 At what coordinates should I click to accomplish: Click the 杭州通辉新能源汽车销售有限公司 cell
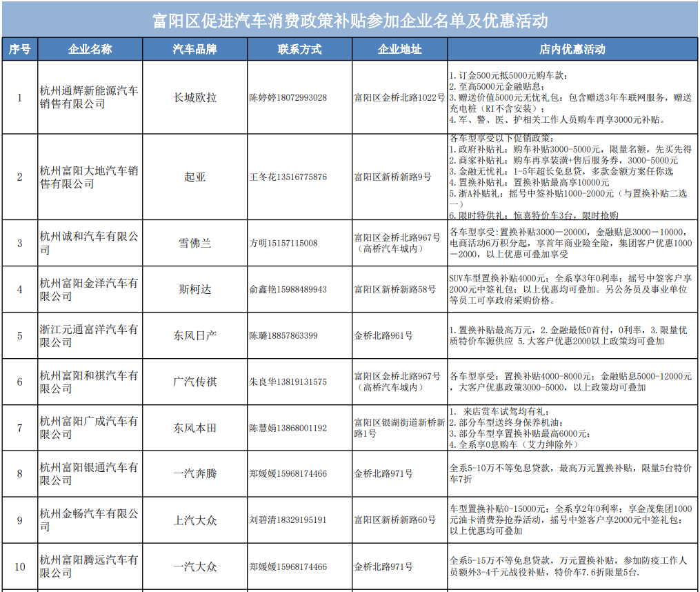(90, 97)
